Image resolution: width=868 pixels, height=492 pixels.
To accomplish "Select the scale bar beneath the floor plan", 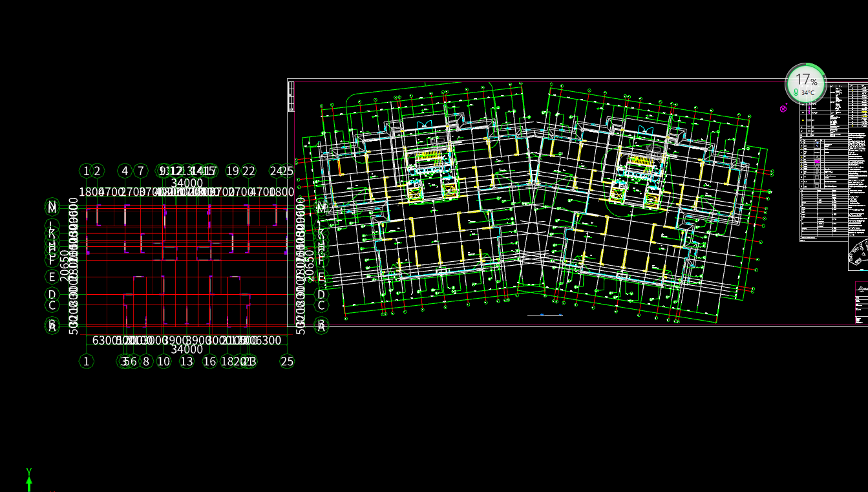I will point(545,315).
